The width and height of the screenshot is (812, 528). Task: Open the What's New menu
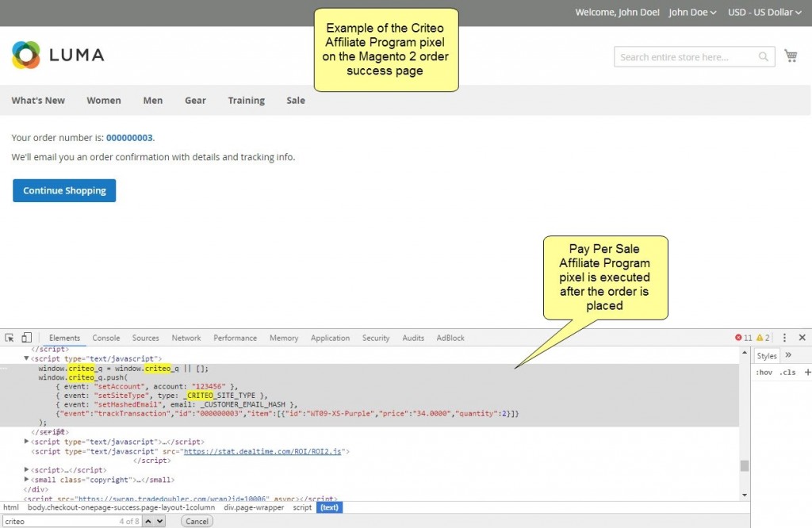pos(38,101)
